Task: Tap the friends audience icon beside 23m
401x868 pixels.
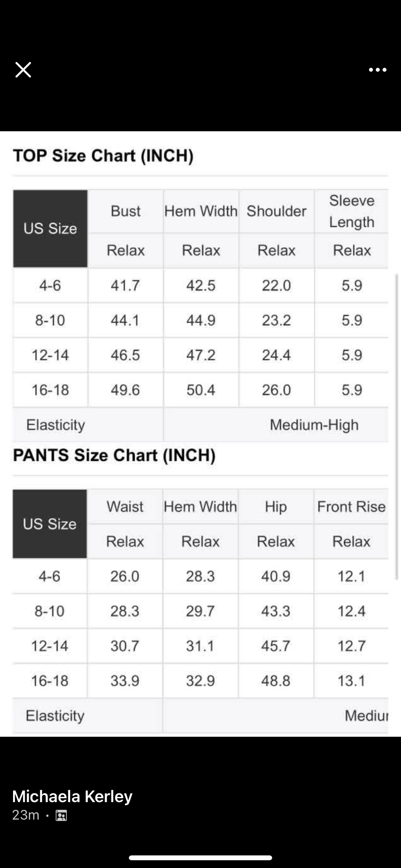Action: click(x=61, y=816)
